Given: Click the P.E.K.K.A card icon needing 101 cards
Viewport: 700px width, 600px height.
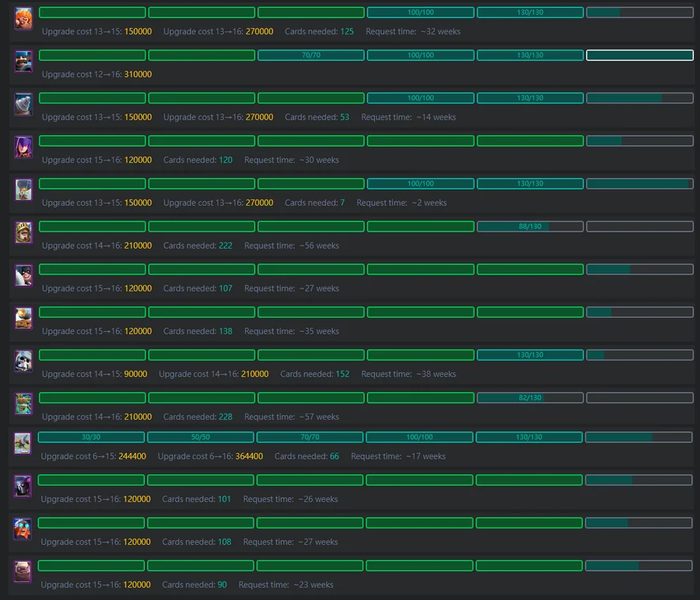Looking at the screenshot, I should tap(23, 486).
